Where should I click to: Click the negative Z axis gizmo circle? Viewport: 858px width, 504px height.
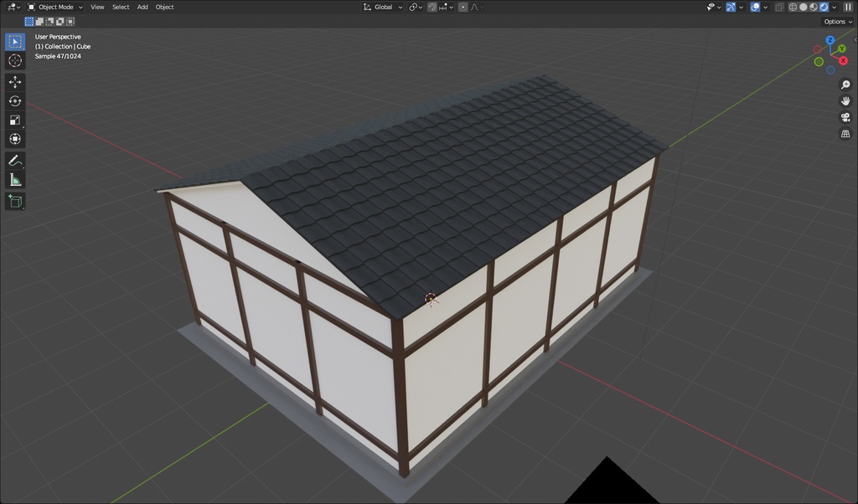point(830,70)
